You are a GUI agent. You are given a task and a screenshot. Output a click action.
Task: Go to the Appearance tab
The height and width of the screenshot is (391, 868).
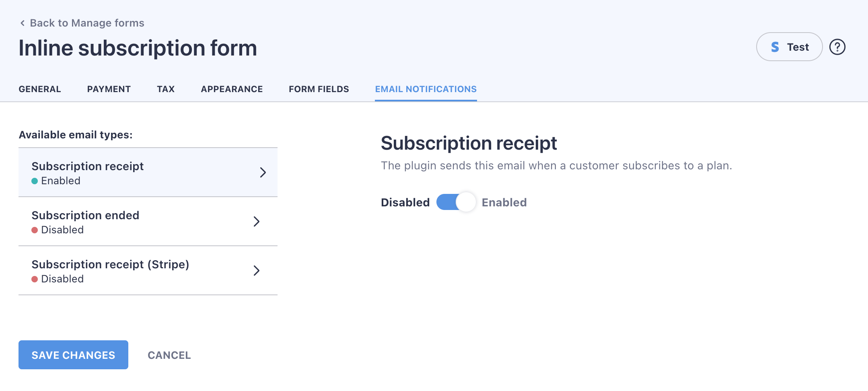pos(232,89)
